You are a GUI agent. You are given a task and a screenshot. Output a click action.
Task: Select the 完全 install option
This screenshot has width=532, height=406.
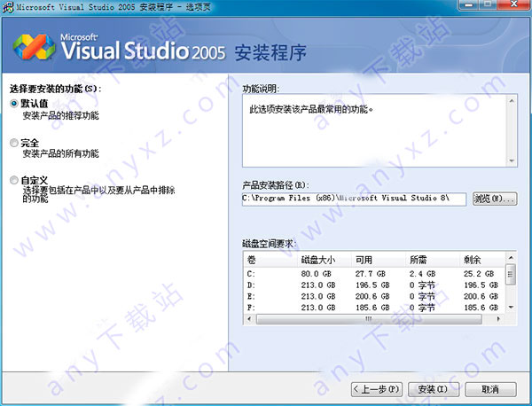pos(14,143)
